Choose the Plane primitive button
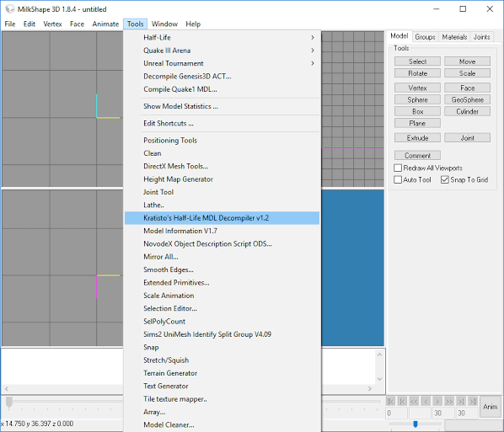504x432 pixels. (x=417, y=123)
